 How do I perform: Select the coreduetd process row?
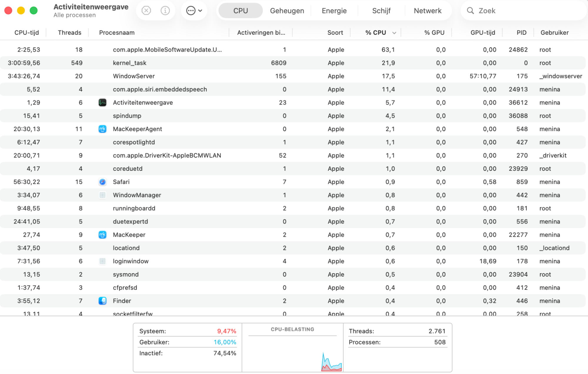click(293, 169)
